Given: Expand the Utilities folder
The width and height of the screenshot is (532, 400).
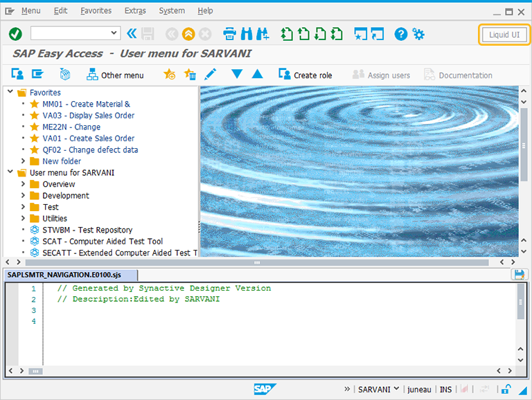Looking at the screenshot, I should click(x=23, y=218).
